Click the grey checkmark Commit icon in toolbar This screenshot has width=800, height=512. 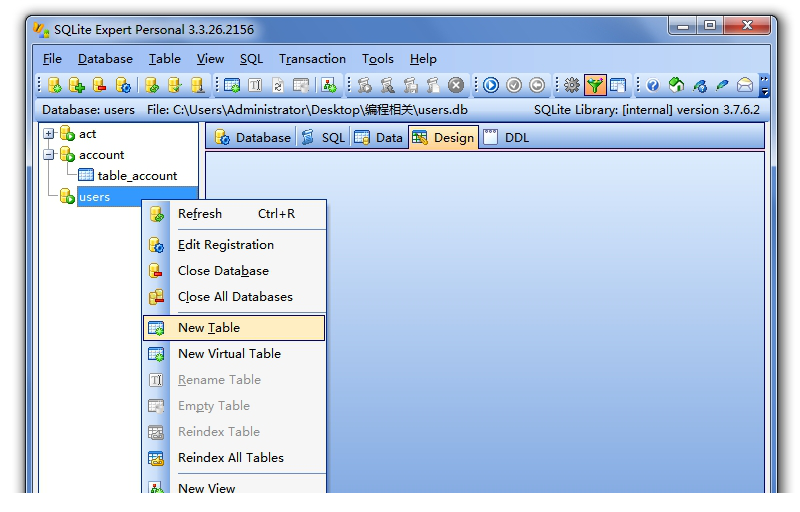pyautogui.click(x=514, y=85)
